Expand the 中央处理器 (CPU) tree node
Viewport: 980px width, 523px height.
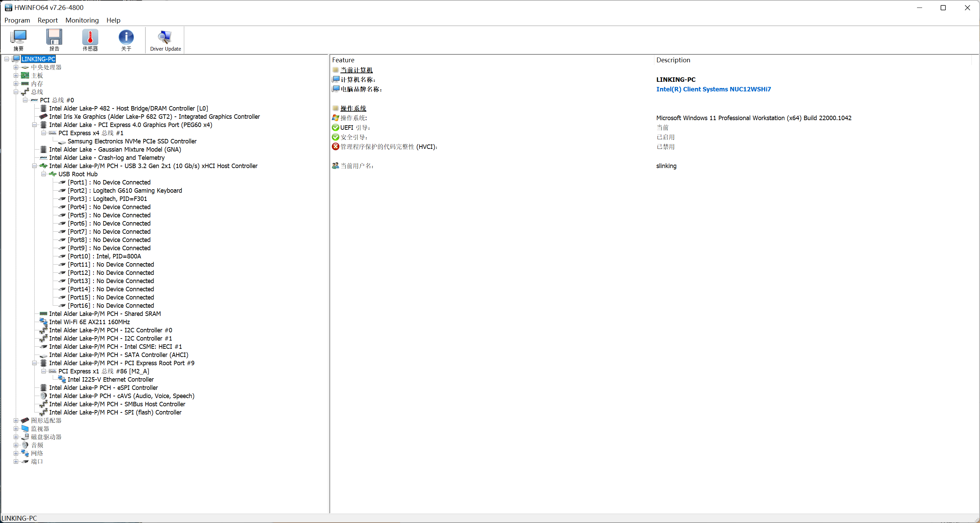[16, 67]
